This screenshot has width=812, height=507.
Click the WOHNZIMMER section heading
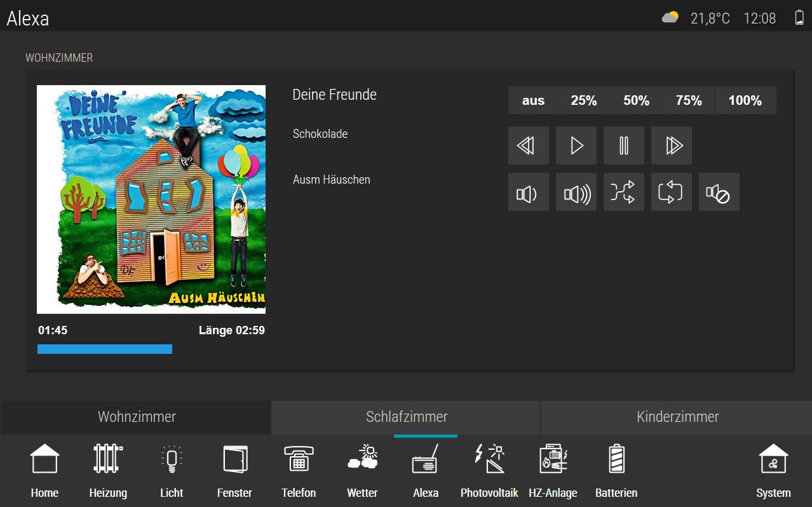point(59,58)
